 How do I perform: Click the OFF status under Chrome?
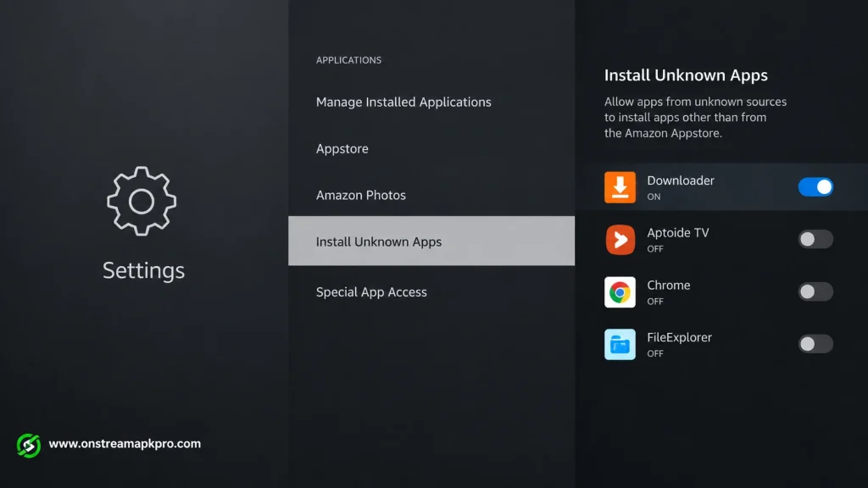(x=655, y=301)
